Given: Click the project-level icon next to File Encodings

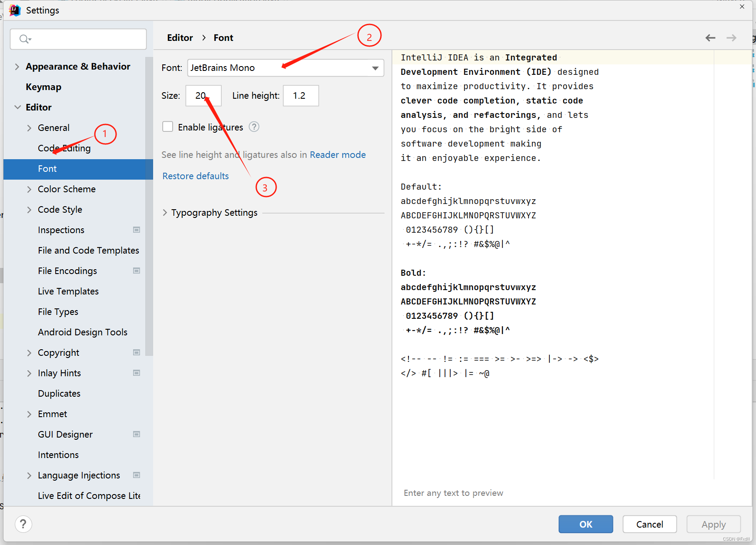Looking at the screenshot, I should (137, 271).
